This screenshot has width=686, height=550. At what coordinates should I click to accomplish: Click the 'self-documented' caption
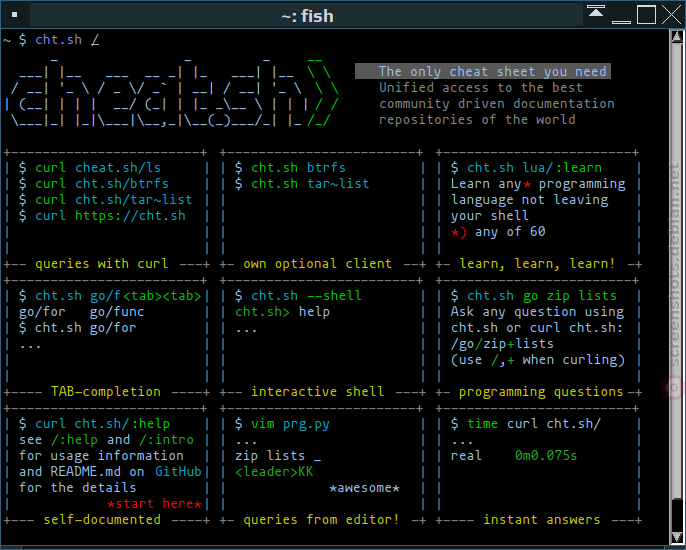(102, 520)
